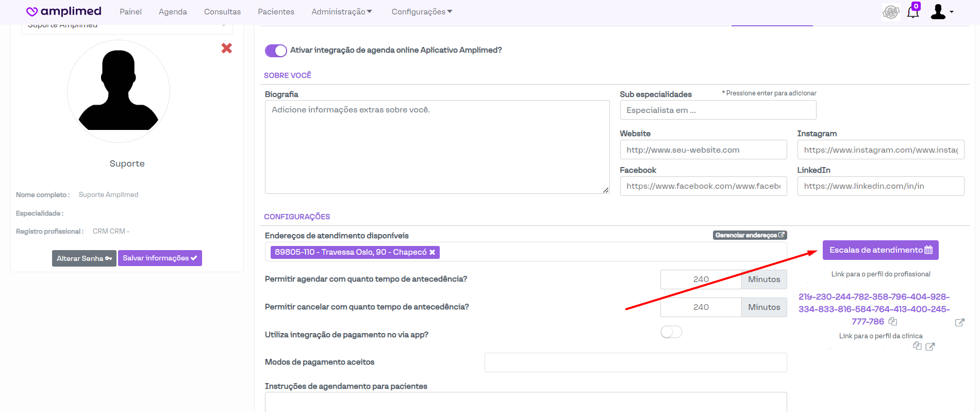Remove profile photo with red X

tap(226, 48)
